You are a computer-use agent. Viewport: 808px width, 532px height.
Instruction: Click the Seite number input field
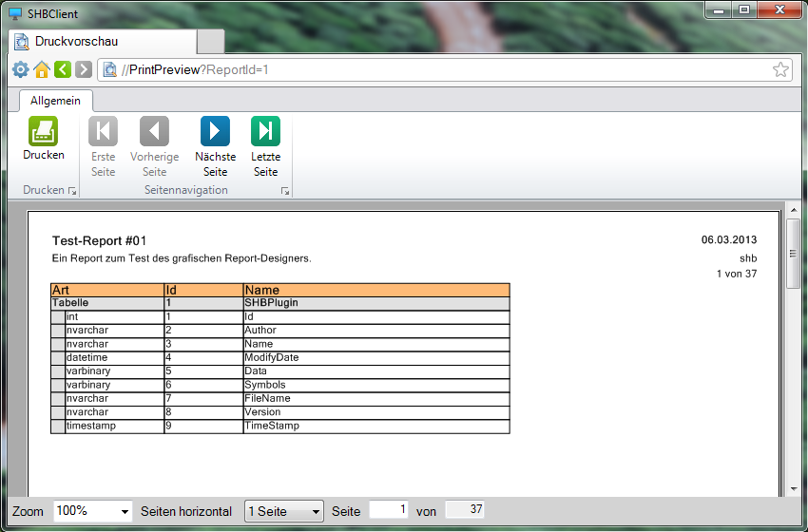(x=389, y=510)
